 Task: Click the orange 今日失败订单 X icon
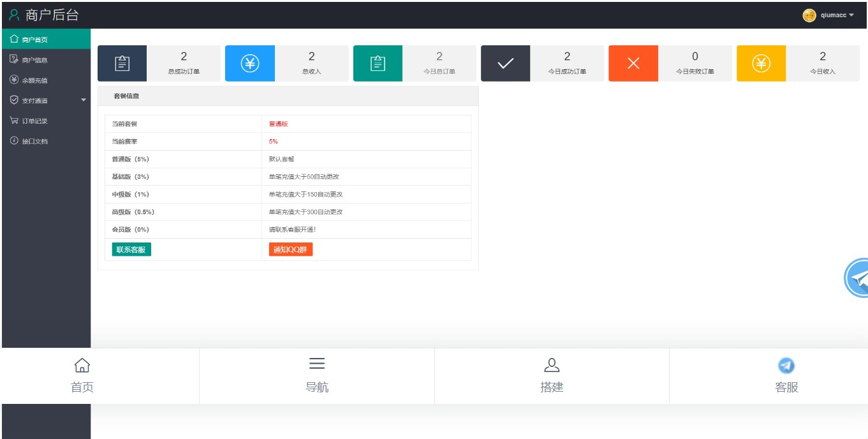[x=633, y=63]
